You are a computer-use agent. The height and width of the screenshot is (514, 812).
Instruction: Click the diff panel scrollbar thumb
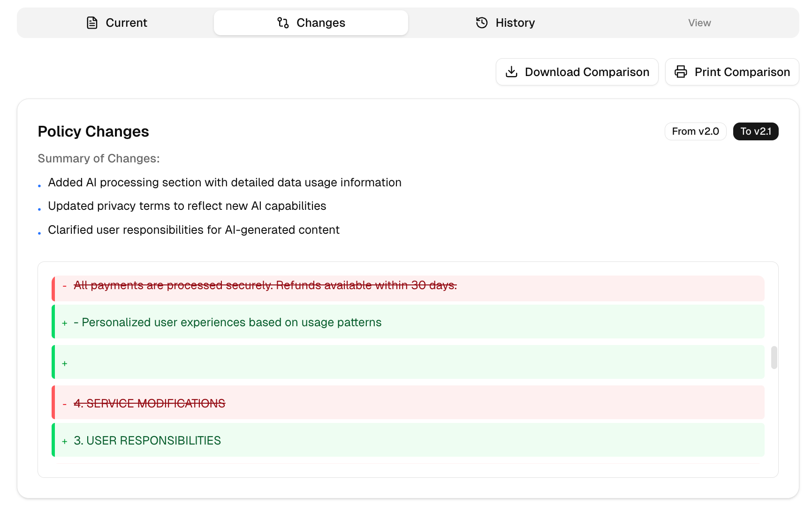pos(774,358)
